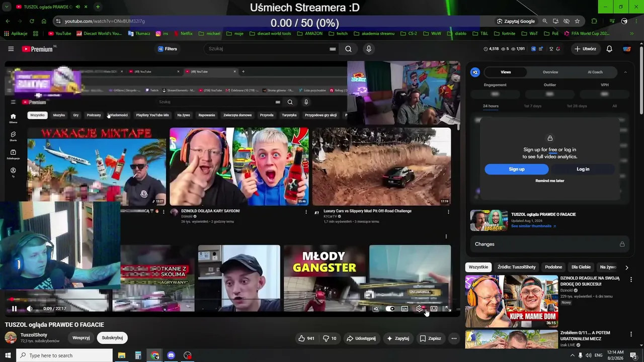Click the Zapytaj ask button
This screenshot has height=362, width=644.
point(398,338)
